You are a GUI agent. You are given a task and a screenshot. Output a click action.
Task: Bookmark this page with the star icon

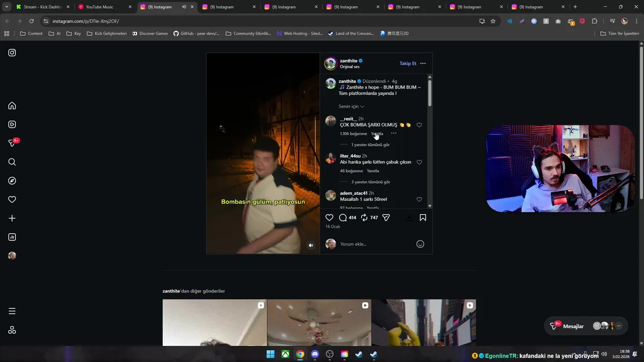click(493, 21)
